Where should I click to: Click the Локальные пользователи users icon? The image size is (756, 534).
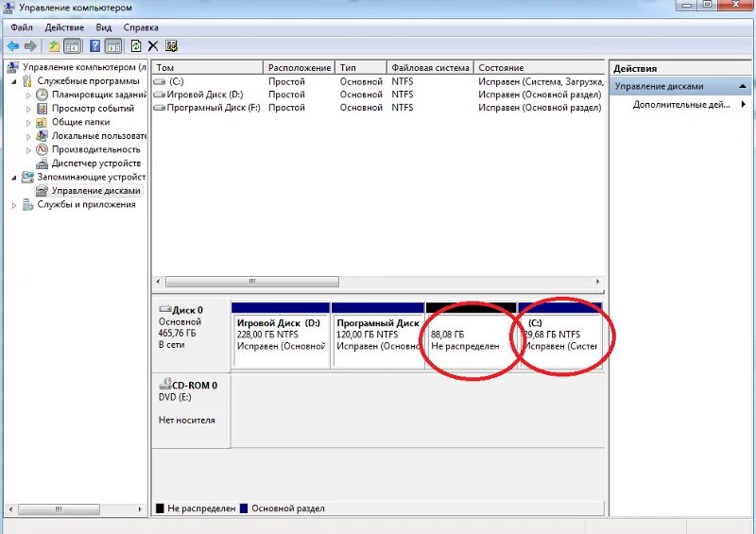(x=42, y=135)
